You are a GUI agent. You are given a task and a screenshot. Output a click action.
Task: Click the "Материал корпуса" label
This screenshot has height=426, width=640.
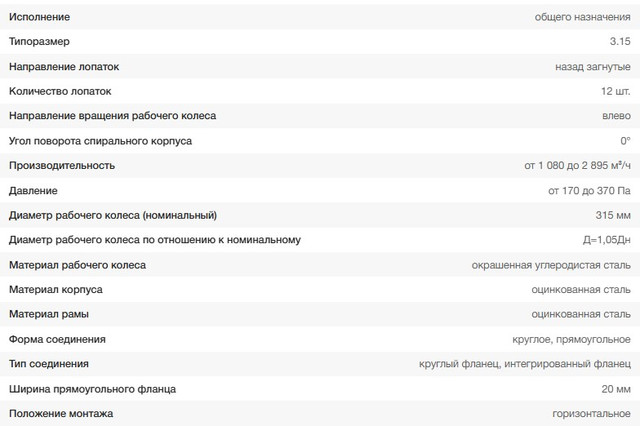point(56,289)
